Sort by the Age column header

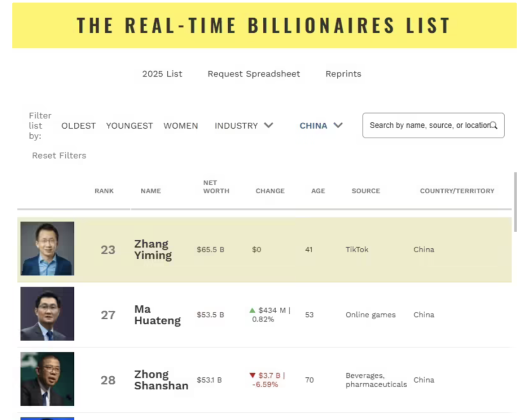tap(318, 191)
